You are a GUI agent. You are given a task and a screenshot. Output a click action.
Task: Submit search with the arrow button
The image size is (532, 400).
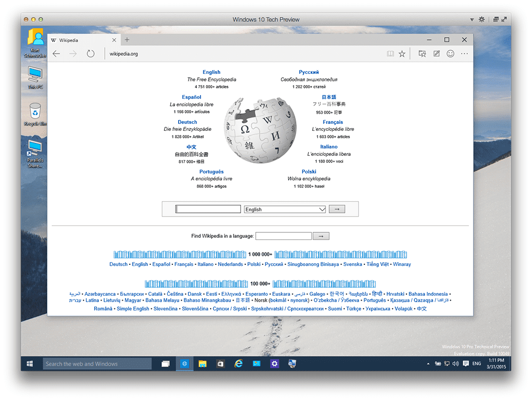coord(337,209)
